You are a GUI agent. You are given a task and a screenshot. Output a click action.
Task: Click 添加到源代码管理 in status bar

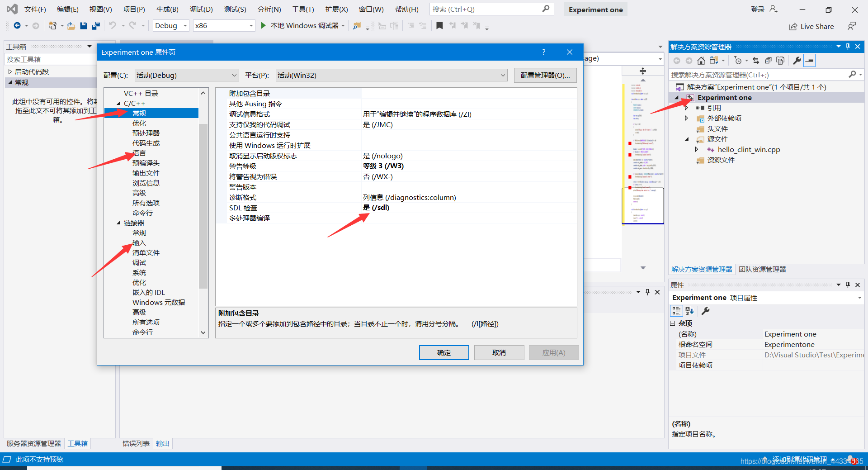799,459
